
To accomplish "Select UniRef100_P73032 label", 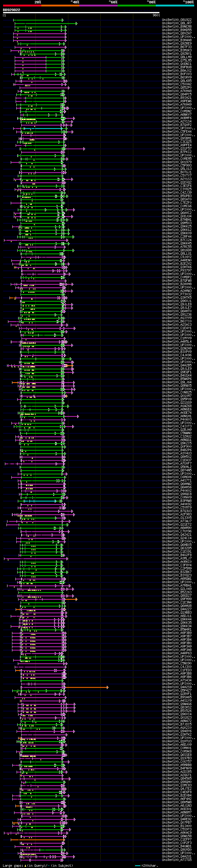I will pyautogui.click(x=177, y=294).
